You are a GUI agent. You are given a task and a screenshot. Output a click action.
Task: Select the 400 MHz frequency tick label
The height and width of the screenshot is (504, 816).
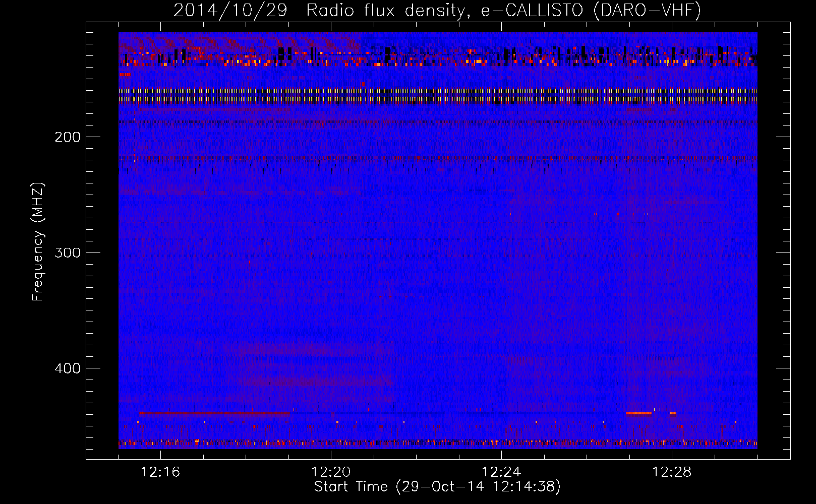pyautogui.click(x=68, y=368)
